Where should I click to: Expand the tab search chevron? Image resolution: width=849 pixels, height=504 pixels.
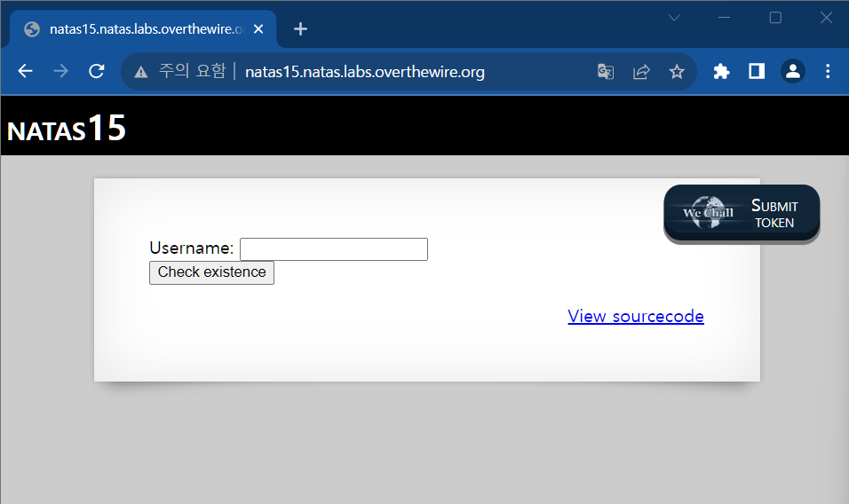pyautogui.click(x=674, y=18)
